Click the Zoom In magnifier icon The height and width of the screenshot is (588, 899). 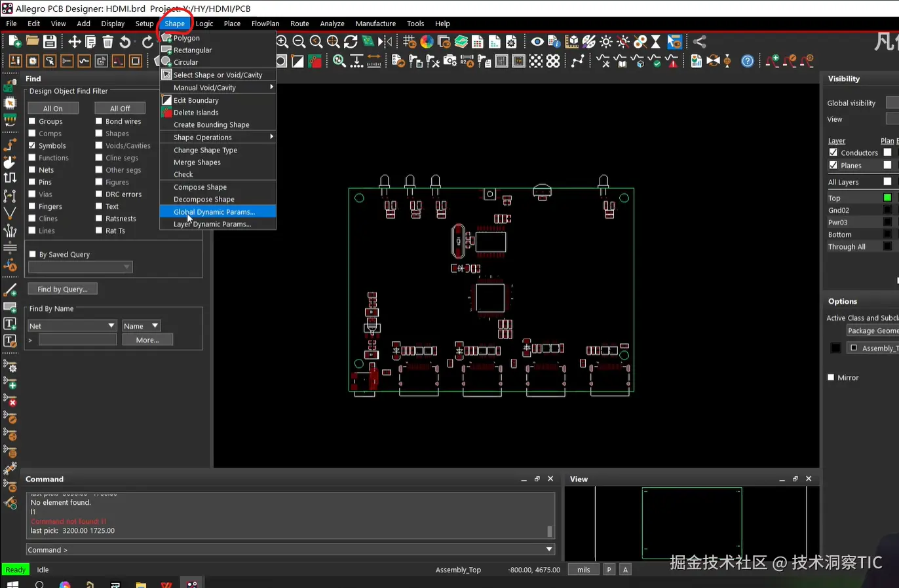(282, 42)
